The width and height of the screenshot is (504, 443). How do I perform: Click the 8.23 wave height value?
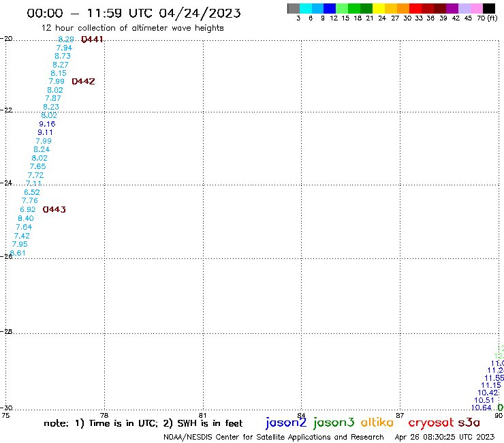click(51, 107)
